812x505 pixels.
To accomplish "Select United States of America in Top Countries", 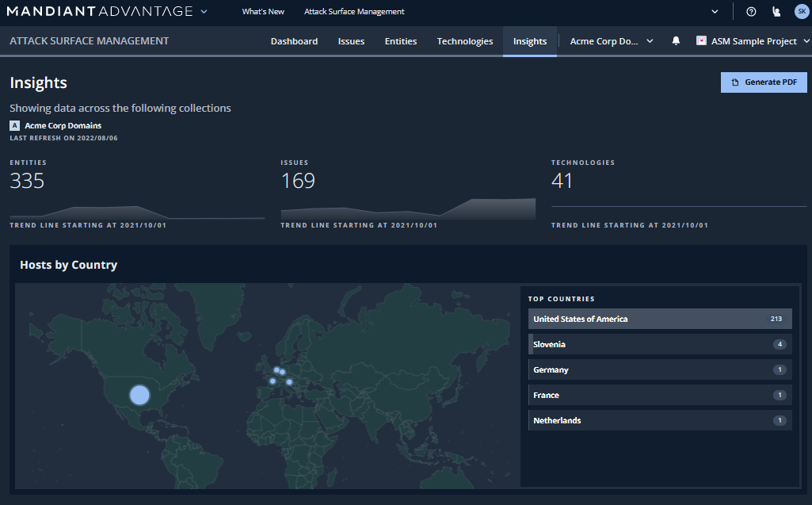I will 660,319.
